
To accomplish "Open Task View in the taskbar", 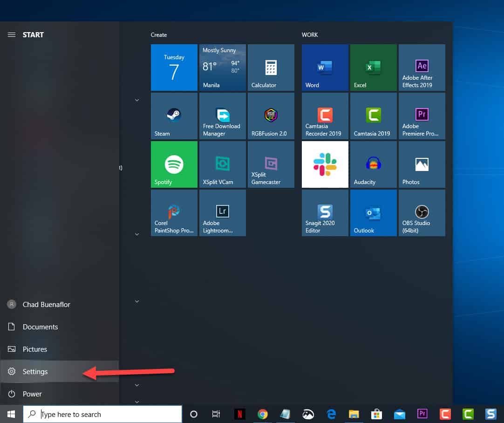I will click(216, 414).
